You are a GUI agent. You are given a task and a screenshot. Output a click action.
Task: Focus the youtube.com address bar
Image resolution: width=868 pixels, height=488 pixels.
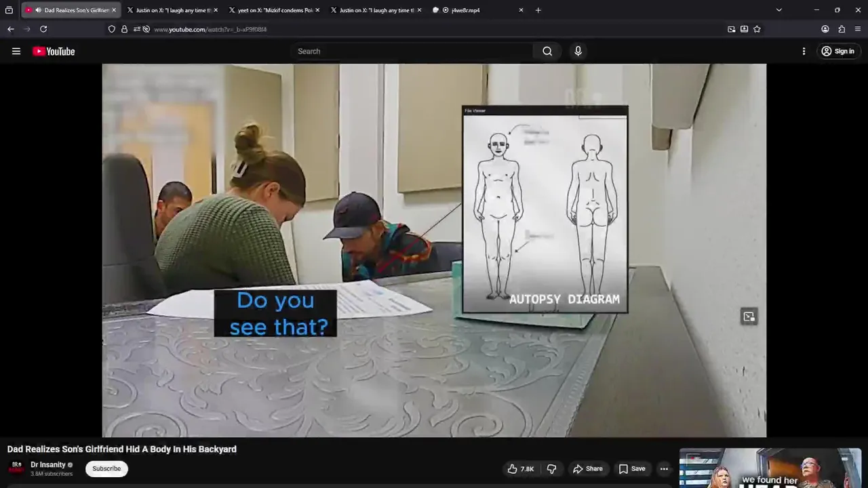[x=434, y=29]
